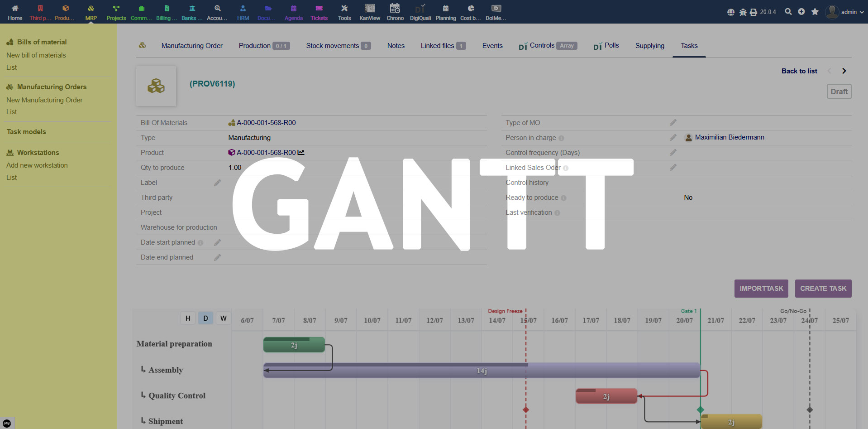The height and width of the screenshot is (429, 868).
Task: Go to next record chevron
Action: [844, 71]
